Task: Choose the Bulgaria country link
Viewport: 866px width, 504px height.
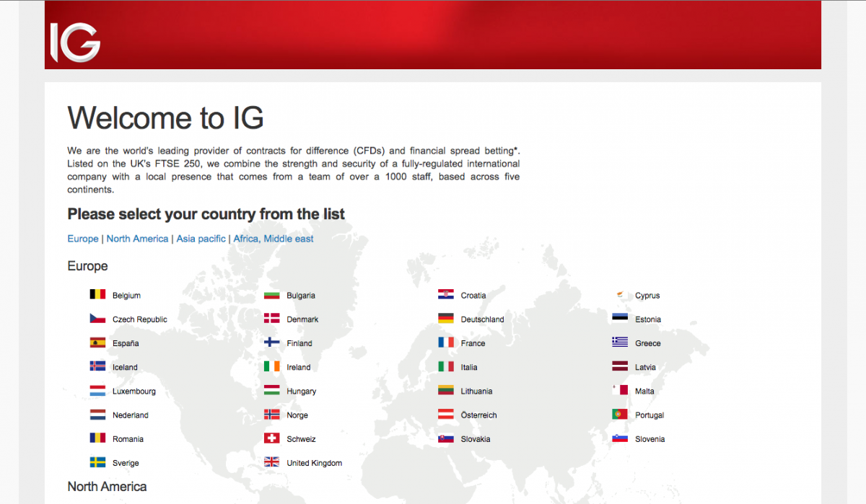Action: click(301, 296)
